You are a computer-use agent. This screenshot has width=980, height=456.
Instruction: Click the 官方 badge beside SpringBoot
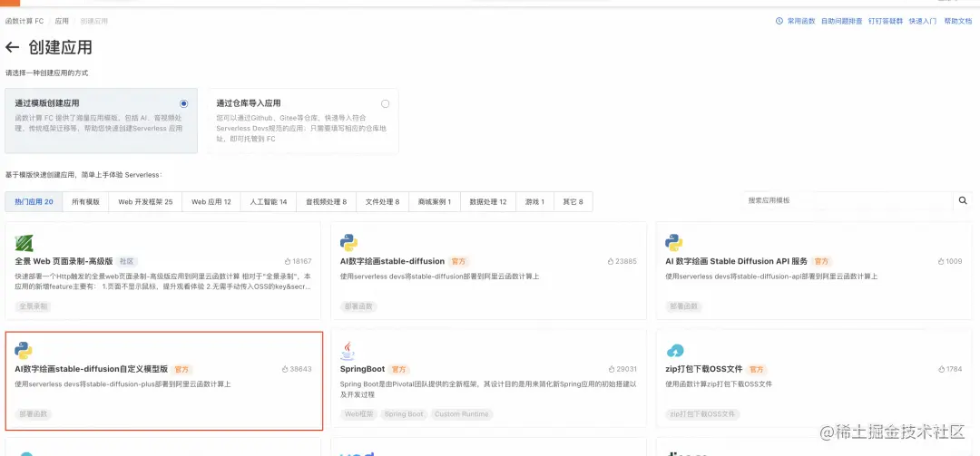point(398,370)
